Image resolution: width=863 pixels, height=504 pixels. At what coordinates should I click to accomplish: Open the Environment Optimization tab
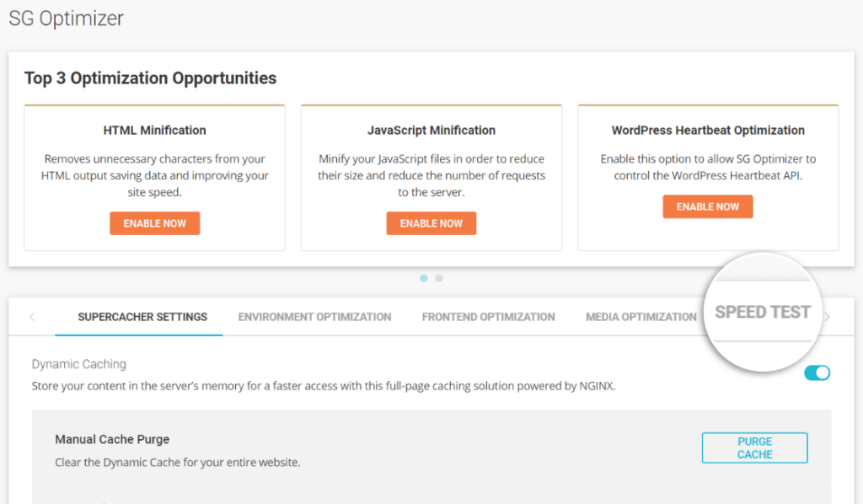tap(314, 317)
